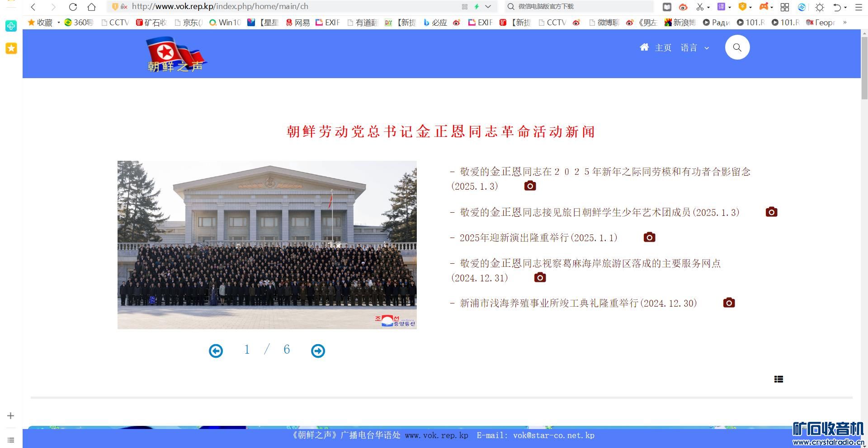
Task: Open the browser hamburger main menu
Action: coord(859,7)
